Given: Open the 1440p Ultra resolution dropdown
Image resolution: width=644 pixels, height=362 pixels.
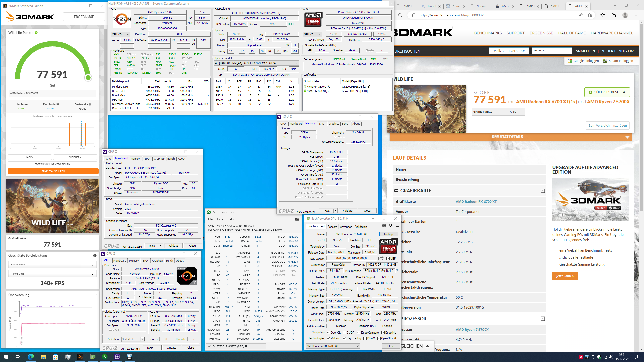Looking at the screenshot, I should [x=52, y=274].
